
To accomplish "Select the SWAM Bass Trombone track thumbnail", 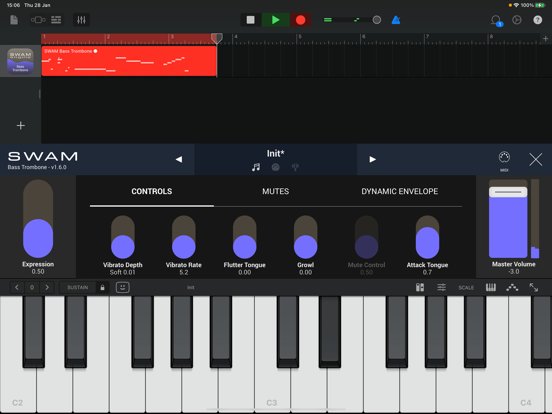I will [20, 61].
